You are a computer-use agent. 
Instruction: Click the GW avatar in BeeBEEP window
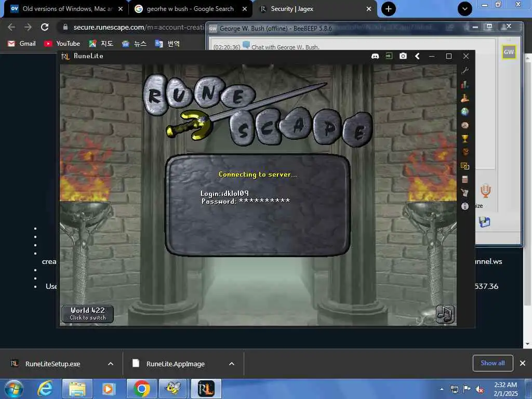point(509,52)
